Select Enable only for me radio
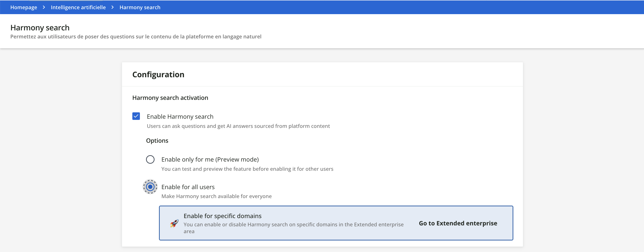 click(x=150, y=159)
